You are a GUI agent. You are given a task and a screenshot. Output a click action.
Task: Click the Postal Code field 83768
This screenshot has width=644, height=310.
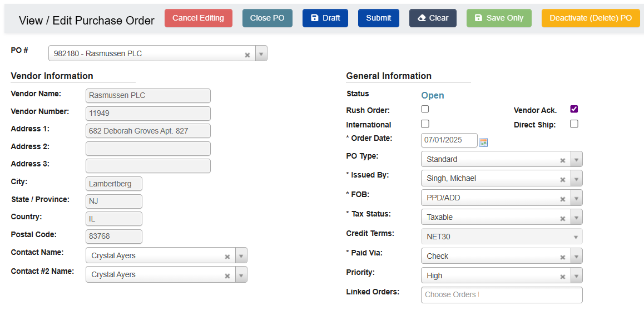(x=114, y=237)
